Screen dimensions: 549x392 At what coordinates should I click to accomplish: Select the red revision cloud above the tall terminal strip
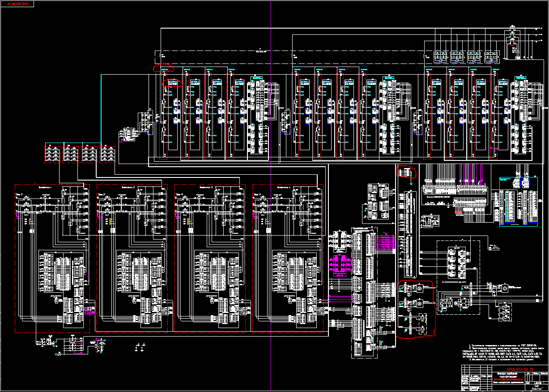pyautogui.click(x=406, y=172)
